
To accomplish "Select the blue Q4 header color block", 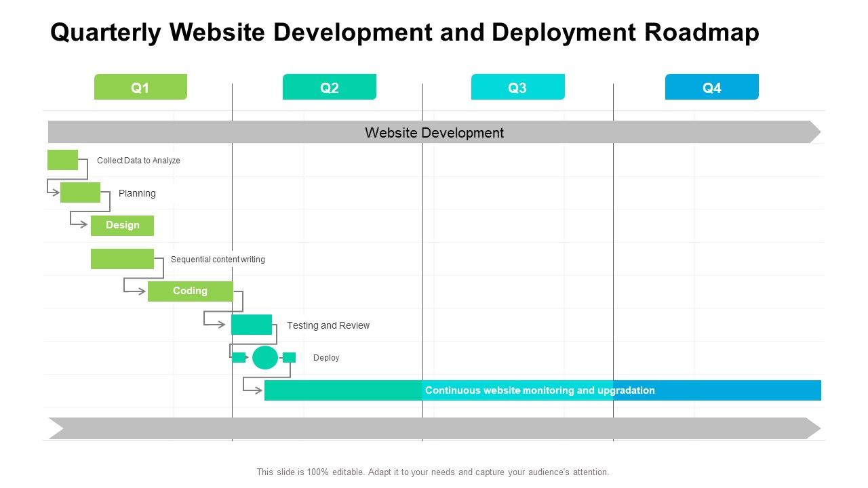I will [712, 87].
